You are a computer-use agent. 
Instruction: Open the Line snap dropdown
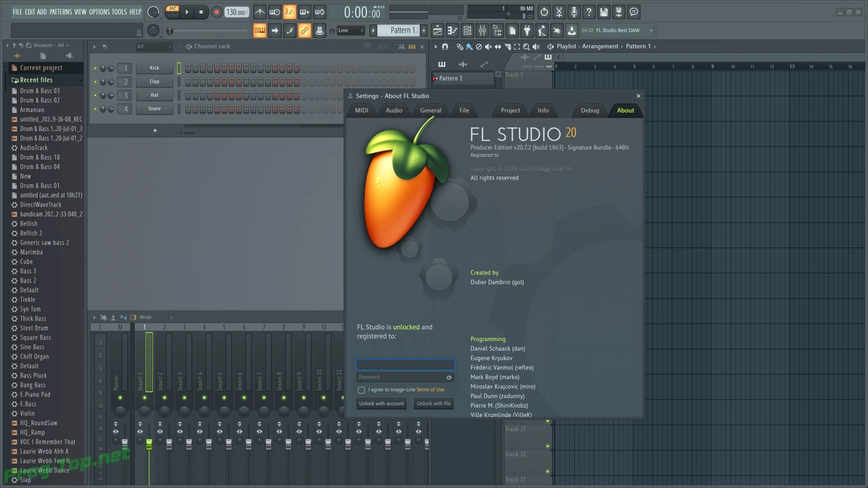pos(351,30)
